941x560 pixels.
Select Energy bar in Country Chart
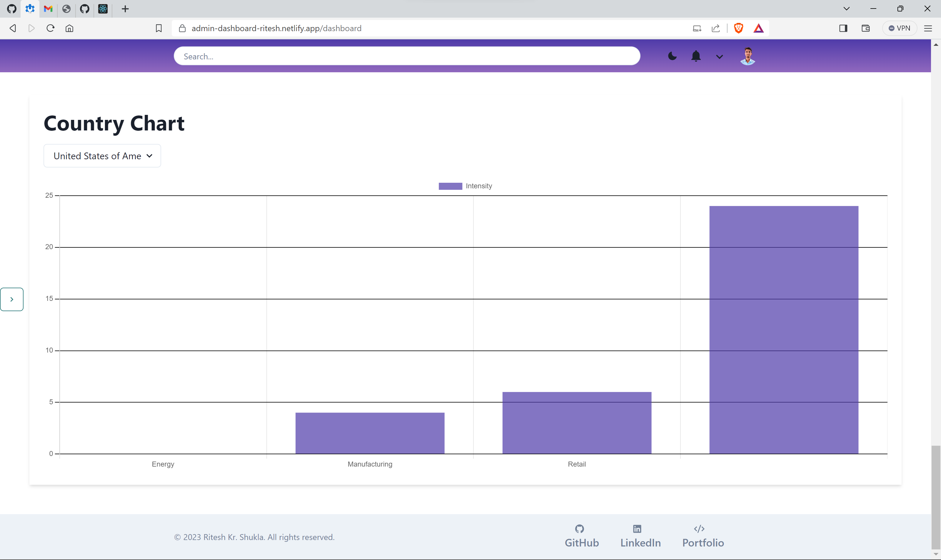tap(163, 453)
